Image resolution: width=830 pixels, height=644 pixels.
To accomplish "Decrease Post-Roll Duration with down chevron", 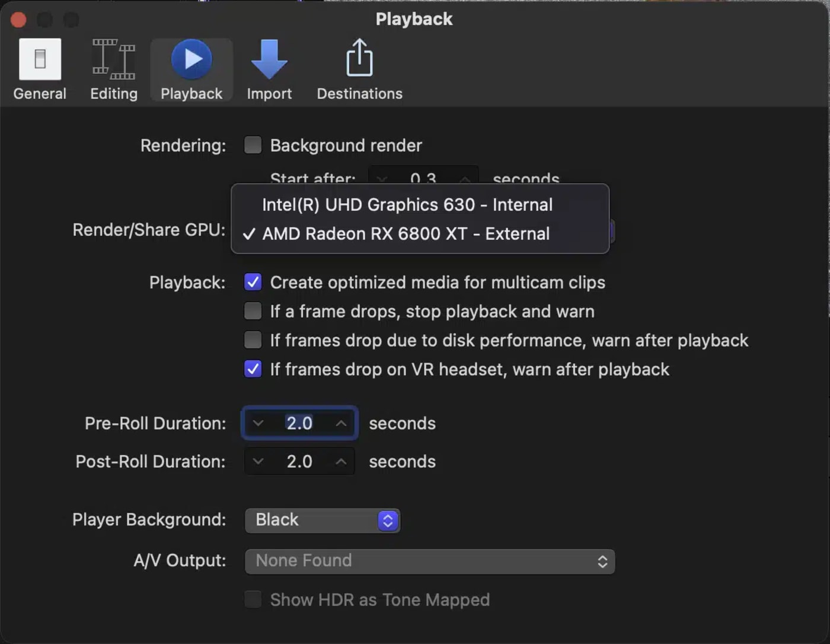I will click(x=258, y=462).
